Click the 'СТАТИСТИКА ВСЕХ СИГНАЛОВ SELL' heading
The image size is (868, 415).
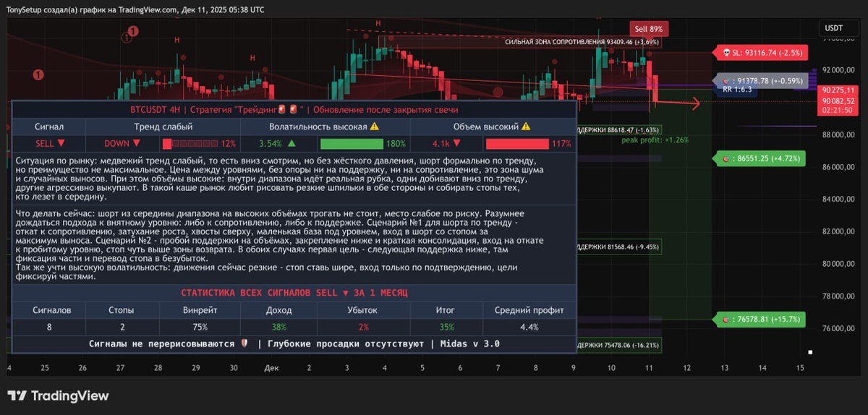point(294,293)
